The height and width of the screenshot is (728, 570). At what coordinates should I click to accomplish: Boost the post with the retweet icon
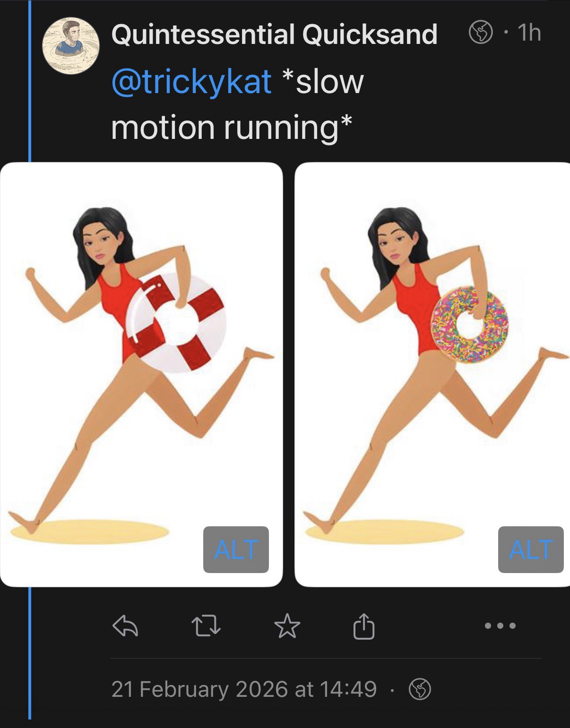point(206,626)
